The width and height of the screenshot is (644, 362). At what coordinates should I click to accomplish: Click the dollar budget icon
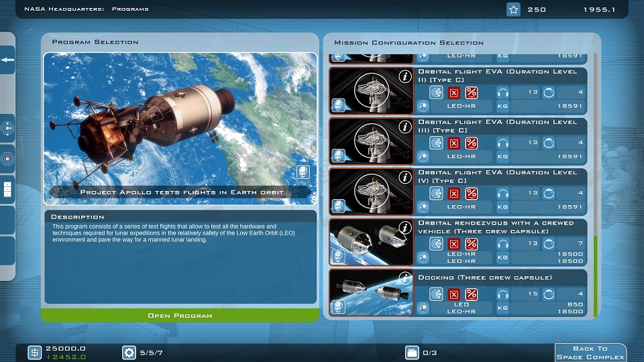pyautogui.click(x=34, y=352)
